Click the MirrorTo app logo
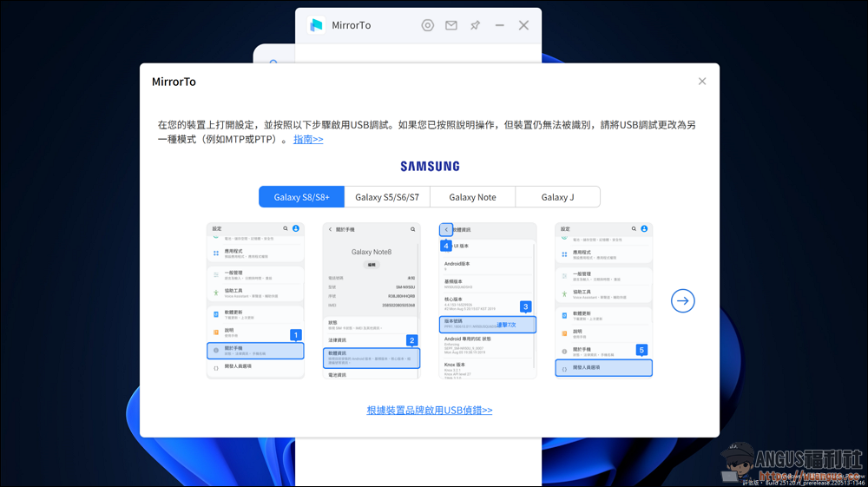This screenshot has height=487, width=868. click(x=316, y=25)
